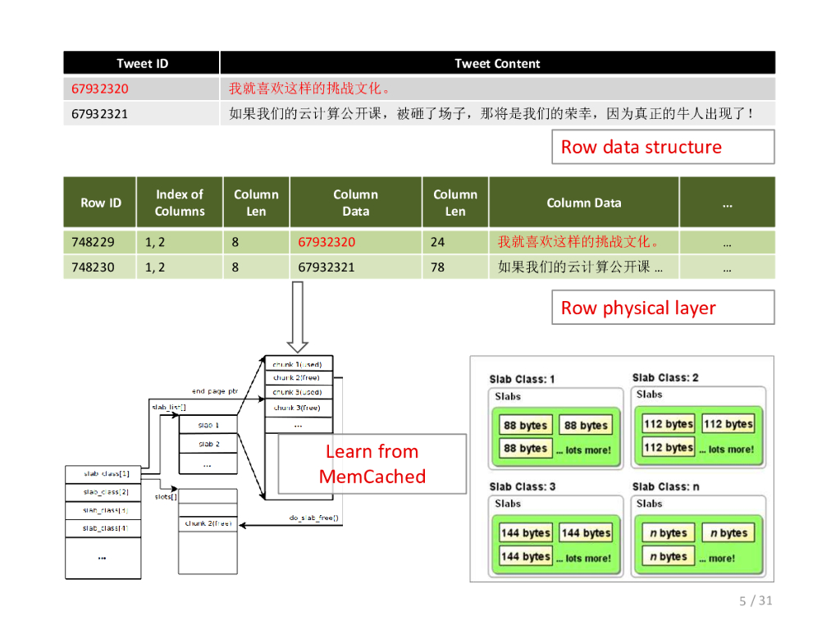Click the page number '5 / 31'

pos(756,600)
